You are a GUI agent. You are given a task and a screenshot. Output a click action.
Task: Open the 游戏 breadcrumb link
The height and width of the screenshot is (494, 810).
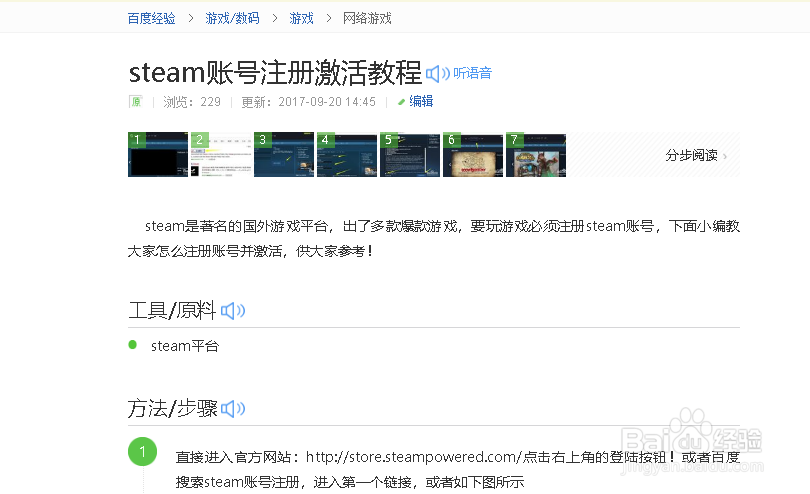click(x=301, y=19)
